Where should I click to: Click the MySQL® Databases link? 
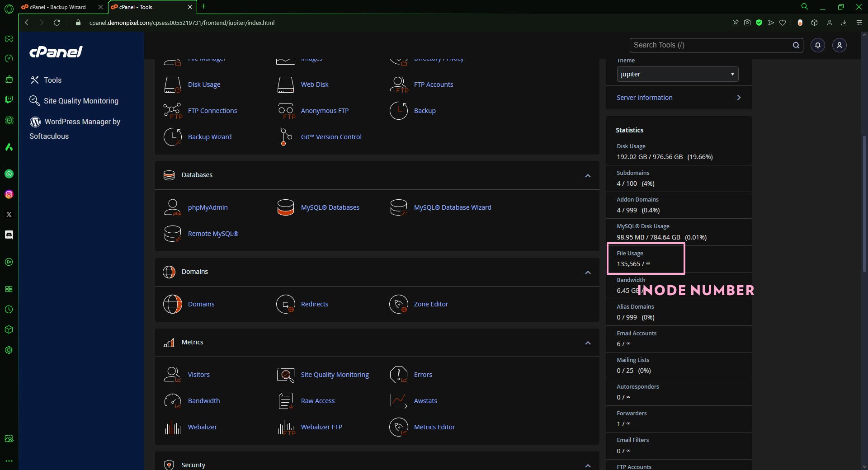(330, 207)
